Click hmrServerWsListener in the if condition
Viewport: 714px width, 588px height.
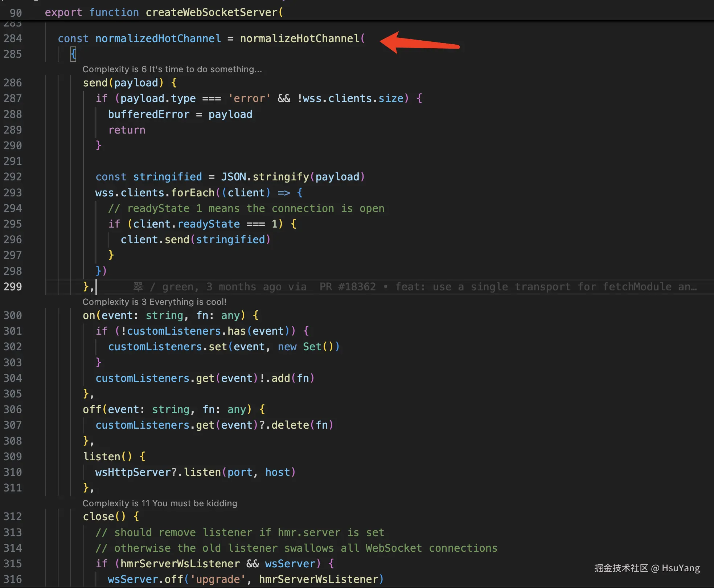click(180, 564)
